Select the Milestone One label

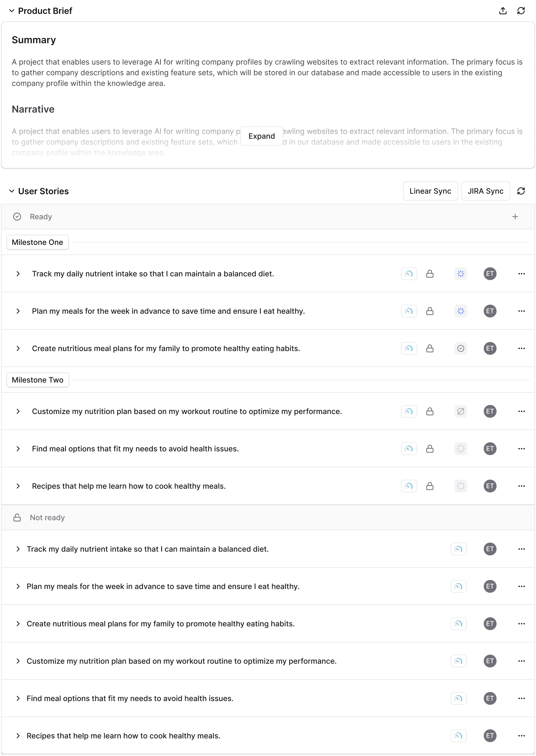tap(37, 242)
